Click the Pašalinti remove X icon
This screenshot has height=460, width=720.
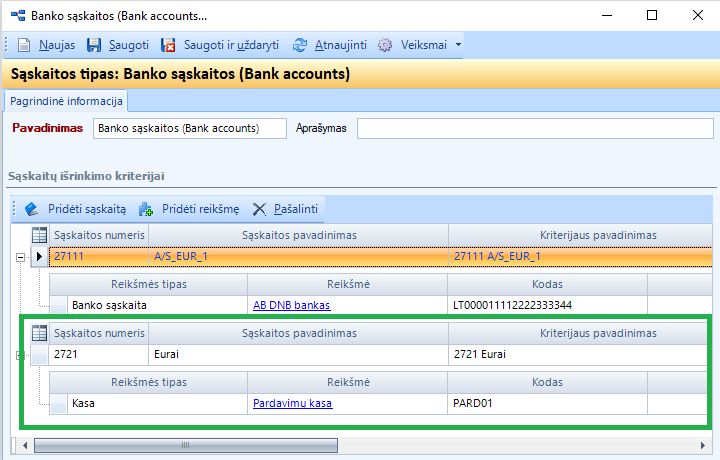coord(259,209)
